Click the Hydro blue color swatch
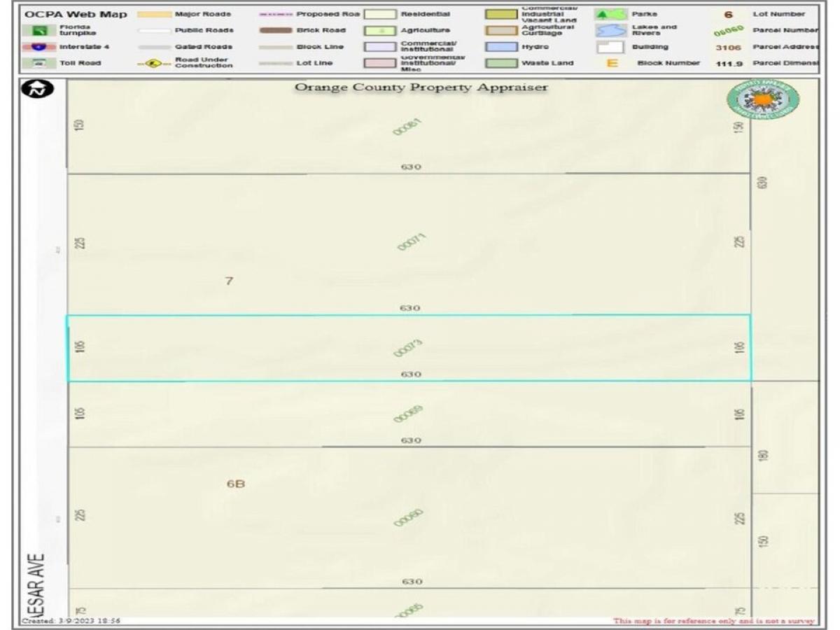Viewport: 840px width, 630px height. (500, 47)
